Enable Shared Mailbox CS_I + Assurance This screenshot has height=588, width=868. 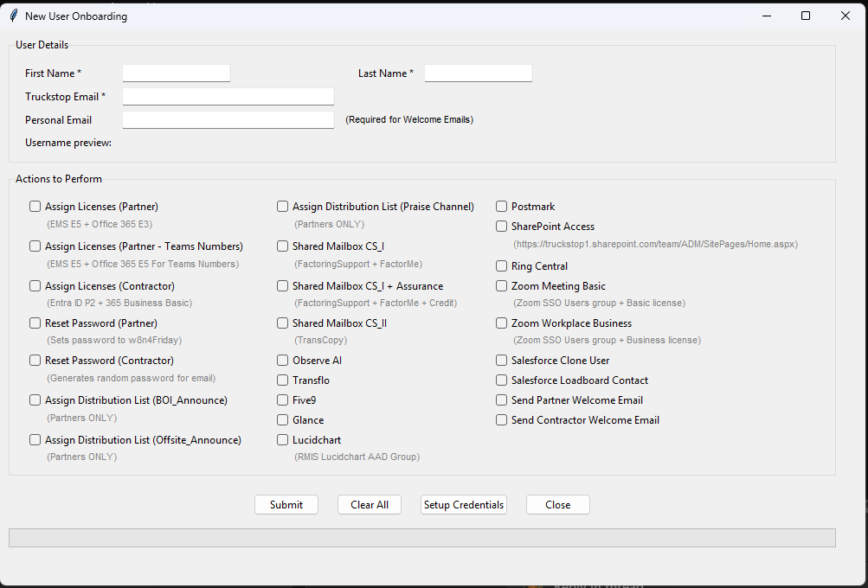282,285
